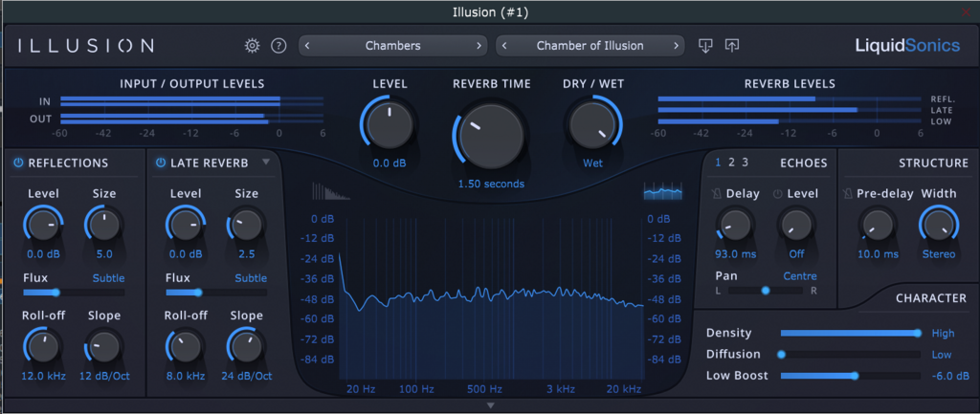Click the Late Reverb Level knob
Screen dimensions: 980x414
186,225
